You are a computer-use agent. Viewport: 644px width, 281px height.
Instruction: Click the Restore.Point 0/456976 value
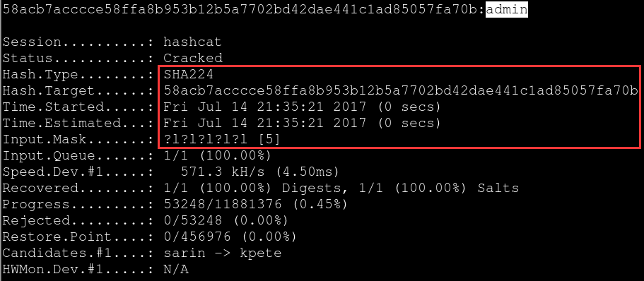[230, 237]
